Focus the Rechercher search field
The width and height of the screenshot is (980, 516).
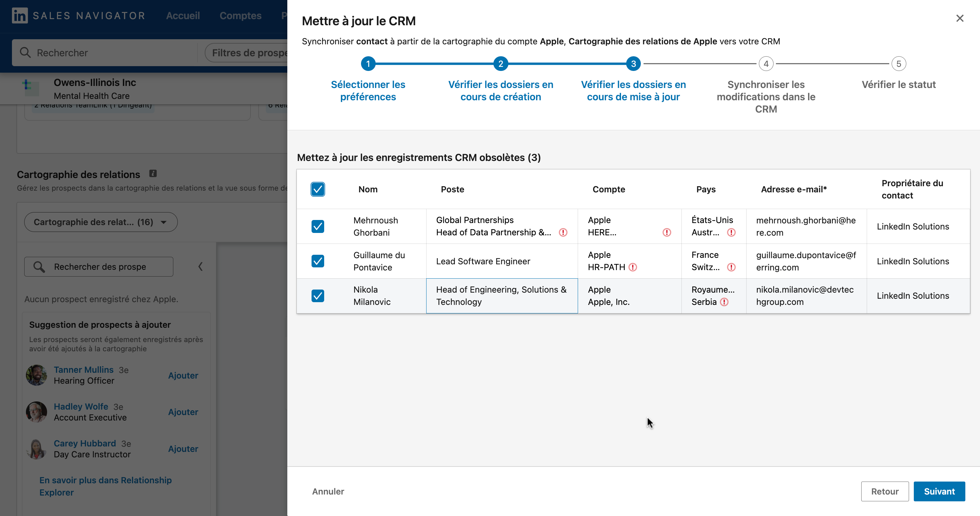pyautogui.click(x=105, y=53)
